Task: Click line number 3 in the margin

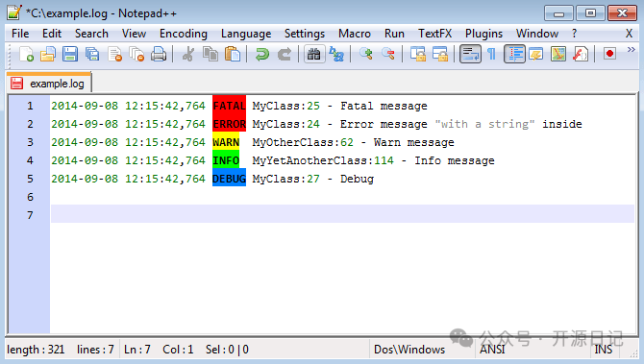Action: [x=30, y=142]
